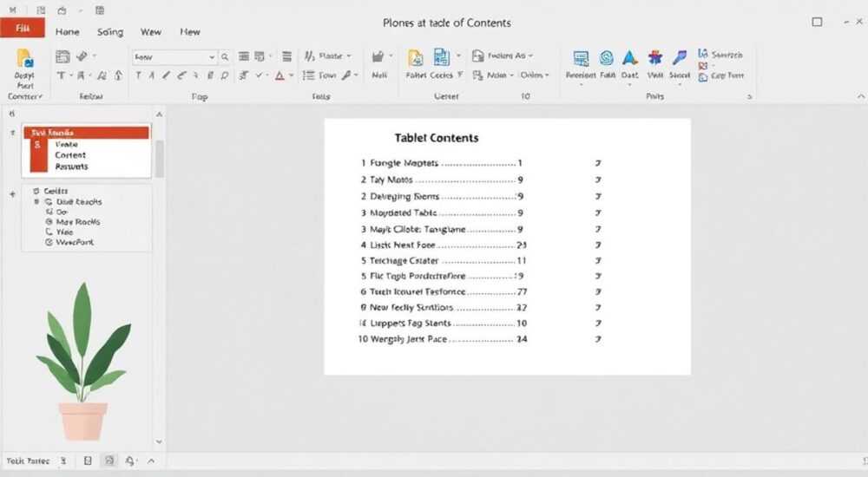The width and height of the screenshot is (868, 477).
Task: Select the Ceiltts tree item
Action: click(x=56, y=191)
